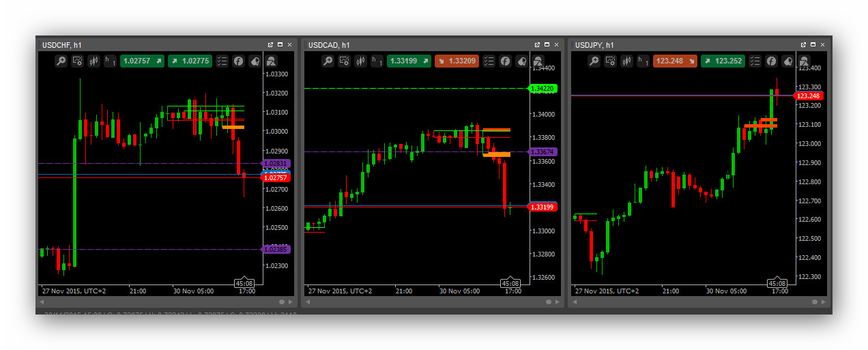This screenshot has height=350, width=868.
Task: Click the USDJPY, h1 window title
Action: (594, 45)
